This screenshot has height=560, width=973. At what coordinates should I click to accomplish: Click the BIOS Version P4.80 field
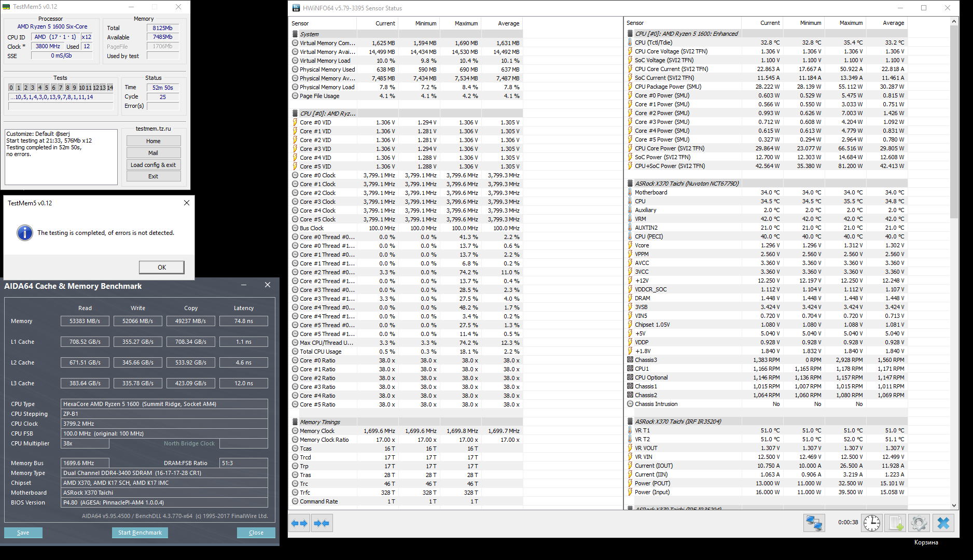(x=164, y=502)
